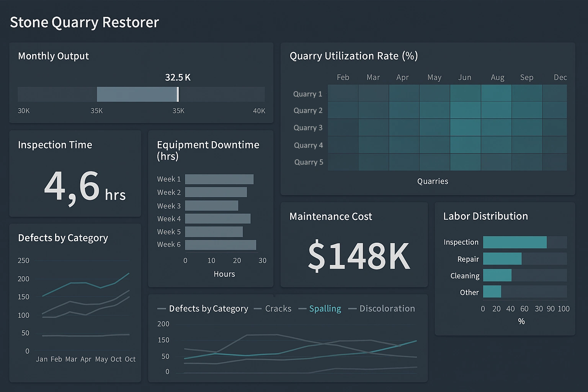Toggle the Quarry 1 row label

(x=308, y=94)
